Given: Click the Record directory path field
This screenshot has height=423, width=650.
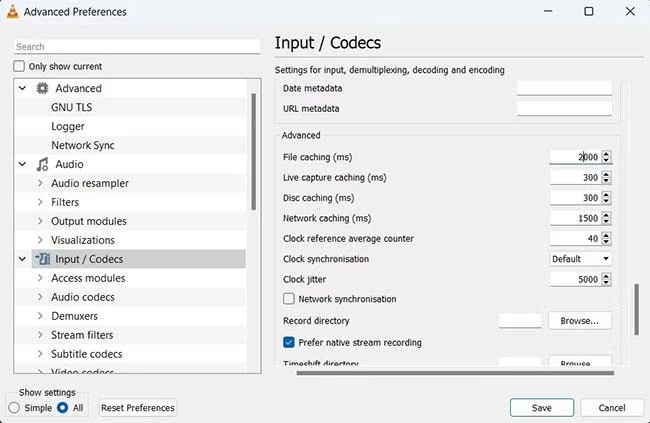Looking at the screenshot, I should 520,321.
